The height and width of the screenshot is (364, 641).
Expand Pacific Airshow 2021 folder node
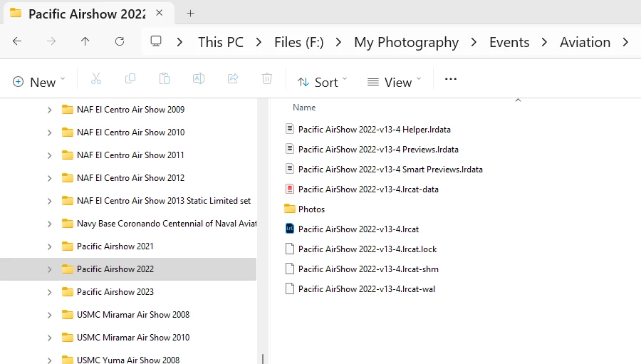pos(49,247)
